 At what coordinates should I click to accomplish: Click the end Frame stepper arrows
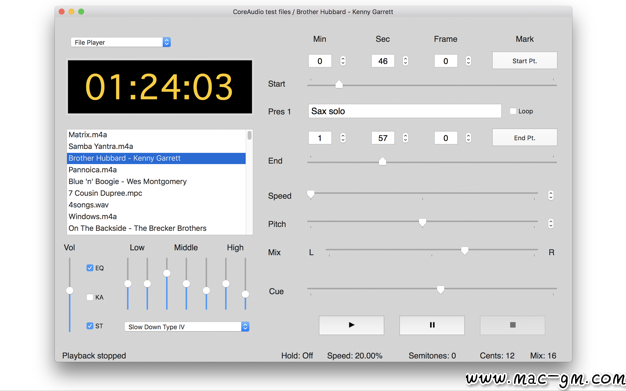(x=468, y=138)
